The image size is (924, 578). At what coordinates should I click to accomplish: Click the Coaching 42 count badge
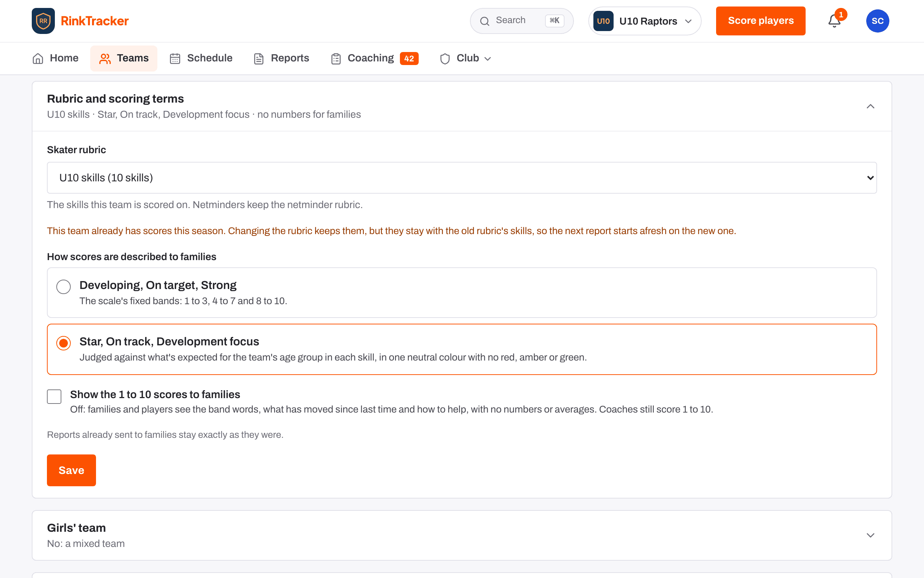tap(409, 59)
